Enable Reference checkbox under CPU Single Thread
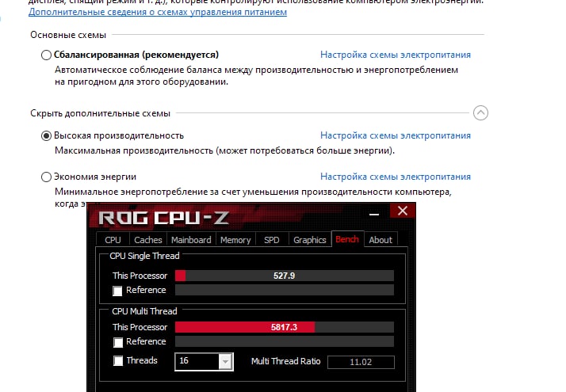566x392 pixels. (117, 291)
